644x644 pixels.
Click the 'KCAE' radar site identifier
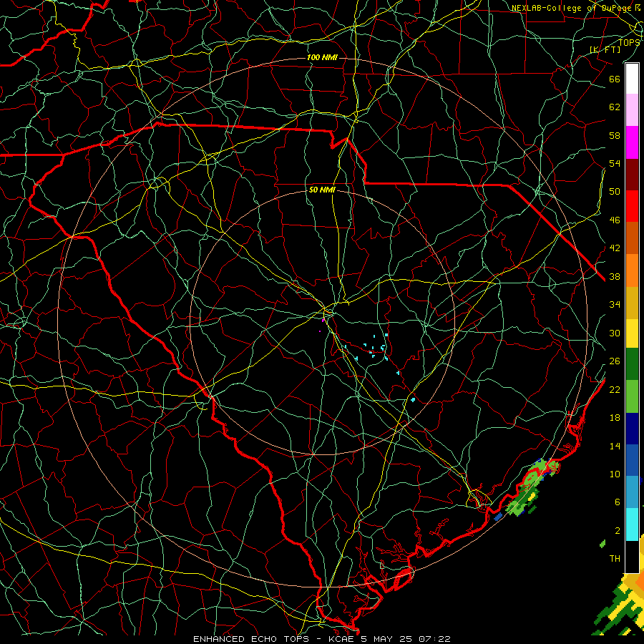pos(342,639)
